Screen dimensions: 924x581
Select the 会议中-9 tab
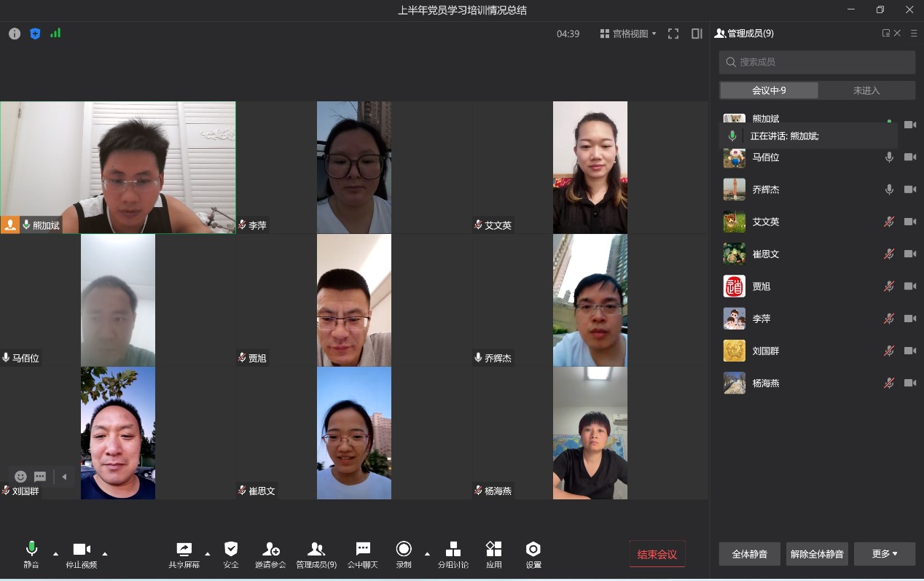[x=769, y=90]
